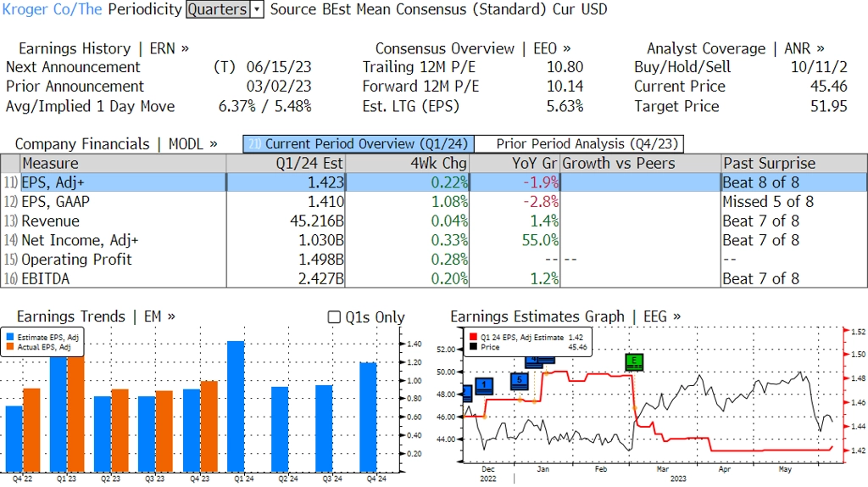Click the Past Surprise column header

pyautogui.click(x=793, y=164)
